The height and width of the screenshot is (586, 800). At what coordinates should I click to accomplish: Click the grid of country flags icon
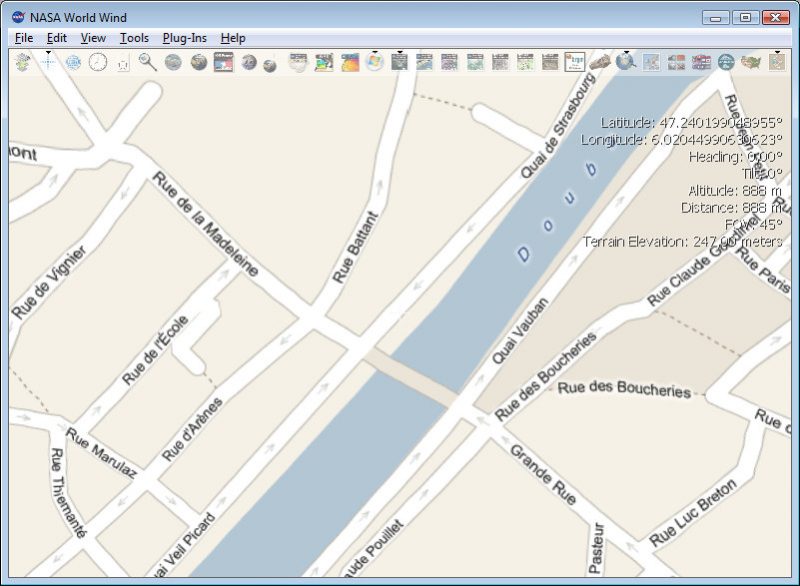coord(701,63)
